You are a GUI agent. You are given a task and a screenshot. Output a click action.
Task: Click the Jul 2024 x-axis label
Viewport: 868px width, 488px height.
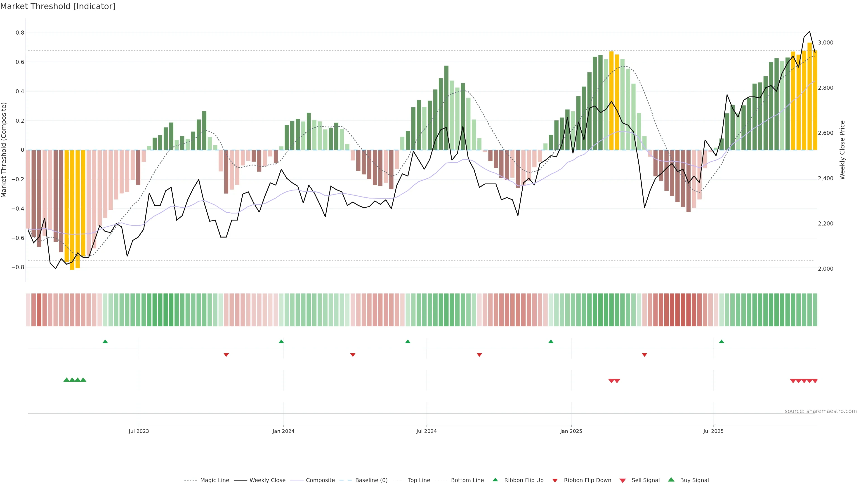(x=426, y=431)
